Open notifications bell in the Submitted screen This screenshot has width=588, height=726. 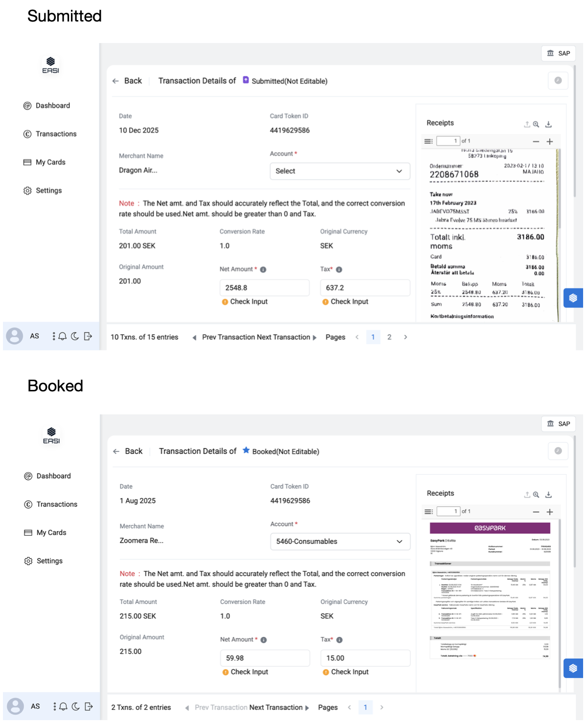pos(63,336)
